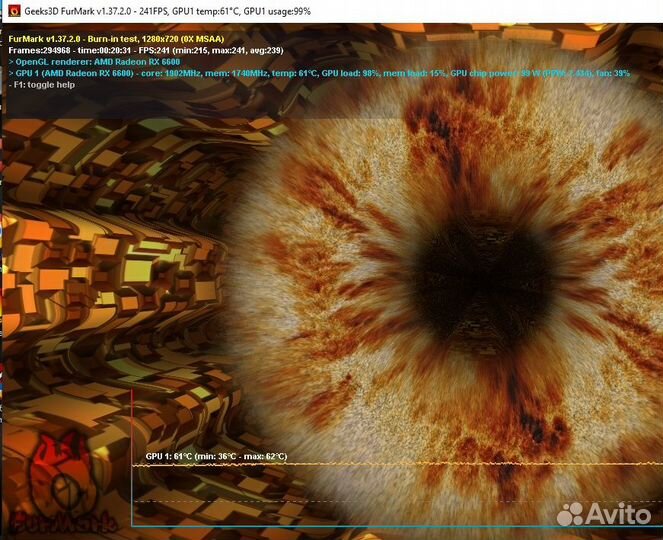Click the yellow 'Burn-in test, 1280x720' overlay line
This screenshot has height=540, width=663.
pyautogui.click(x=116, y=39)
